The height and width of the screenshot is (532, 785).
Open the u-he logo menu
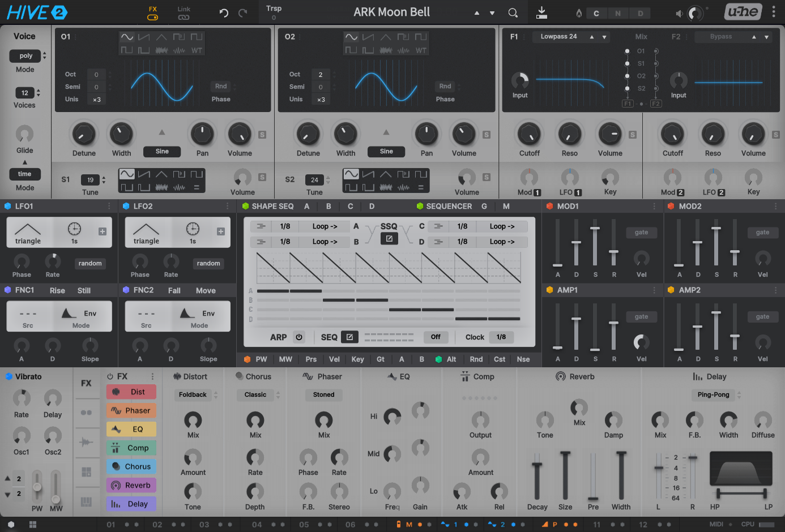tap(743, 11)
